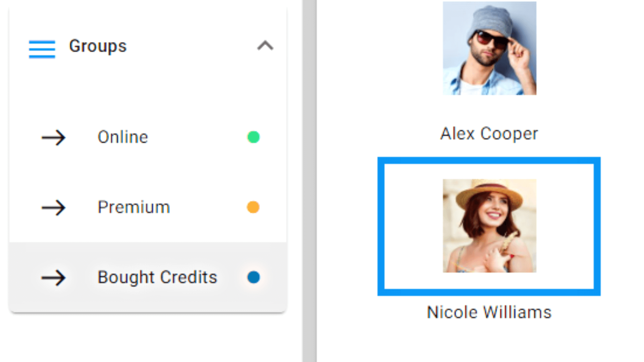Viewport: 644px width, 362px height.
Task: Collapse the Groups section chevron
Action: [265, 46]
